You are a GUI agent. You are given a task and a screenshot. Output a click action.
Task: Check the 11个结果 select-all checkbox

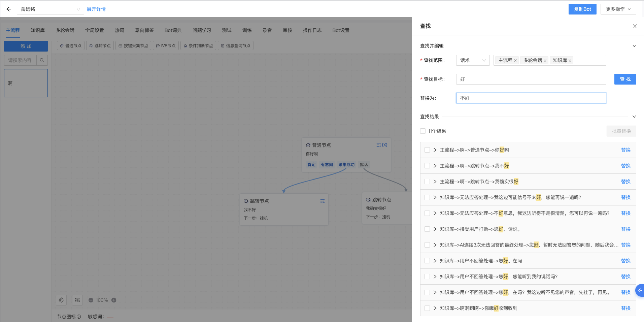pyautogui.click(x=423, y=131)
